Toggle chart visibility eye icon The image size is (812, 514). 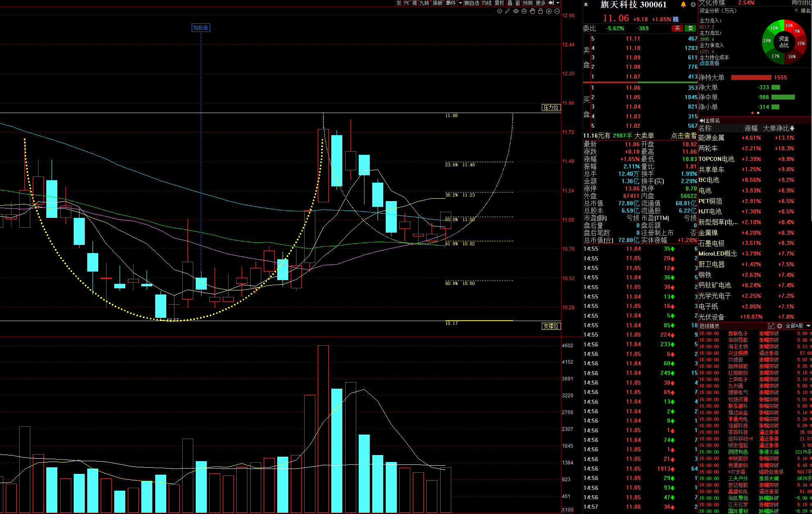pos(516,11)
